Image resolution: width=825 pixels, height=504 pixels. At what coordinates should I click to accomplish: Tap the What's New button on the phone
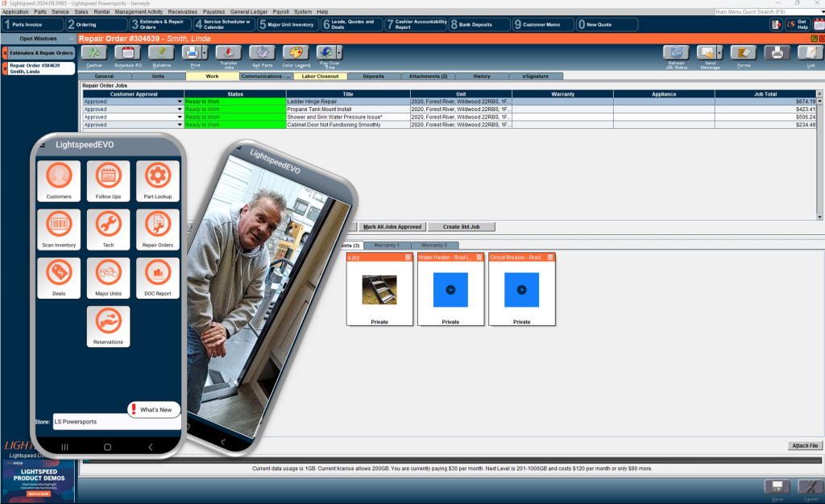[x=153, y=410]
